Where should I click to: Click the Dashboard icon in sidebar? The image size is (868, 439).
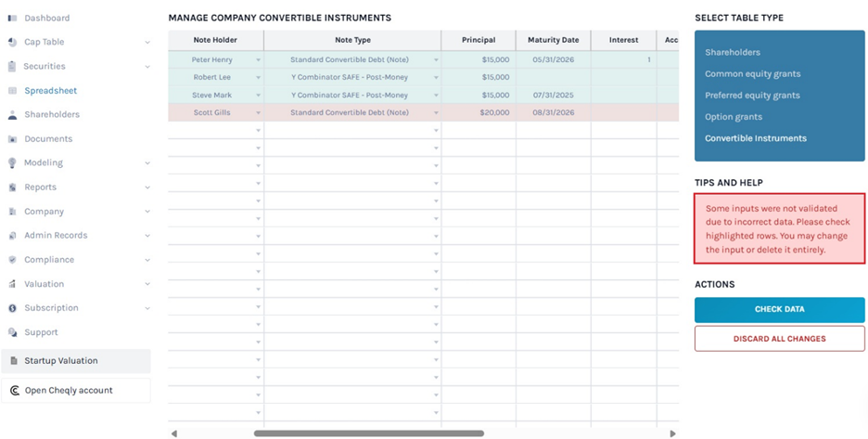12,19
